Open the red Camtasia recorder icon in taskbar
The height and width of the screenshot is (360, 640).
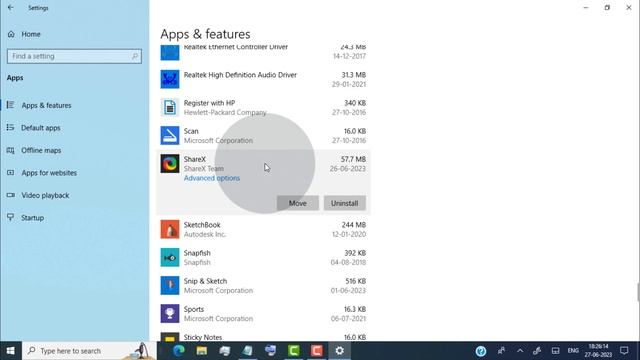[x=316, y=351]
